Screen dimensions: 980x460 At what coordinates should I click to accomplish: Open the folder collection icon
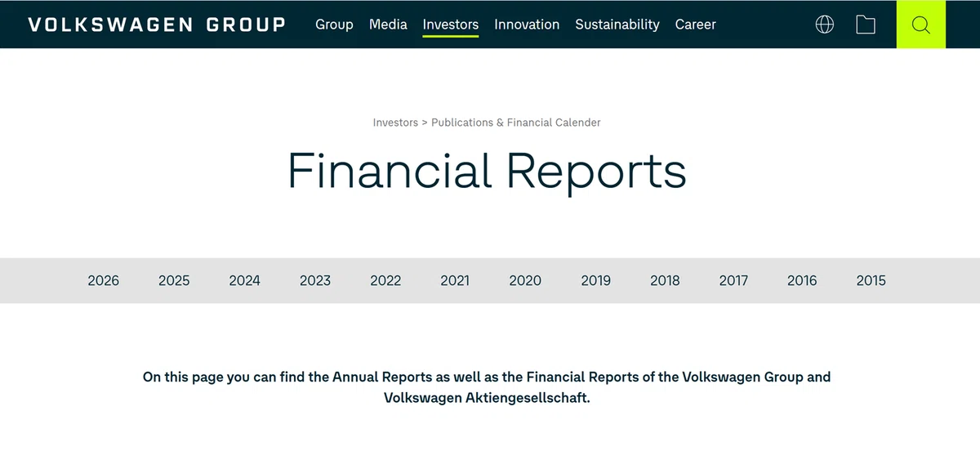866,25
